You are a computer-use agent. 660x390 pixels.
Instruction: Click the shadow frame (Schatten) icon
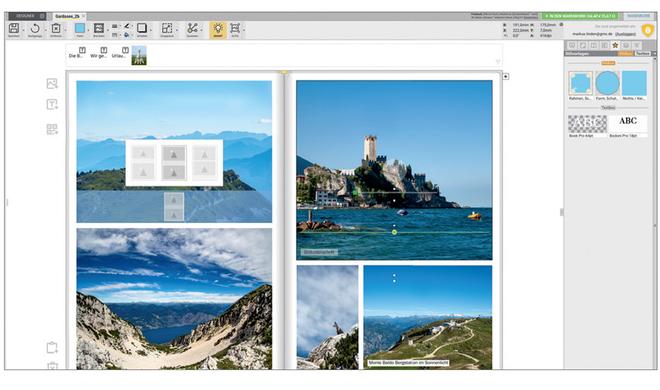click(x=142, y=28)
